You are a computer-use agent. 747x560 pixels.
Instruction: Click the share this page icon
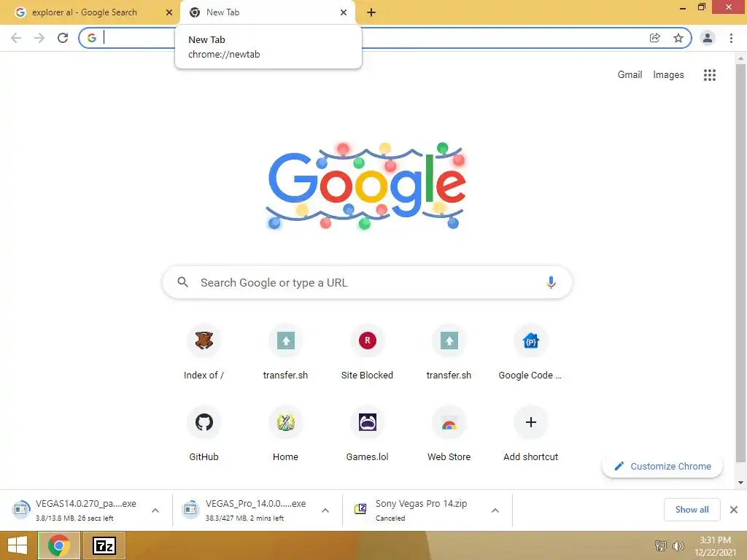coord(655,38)
